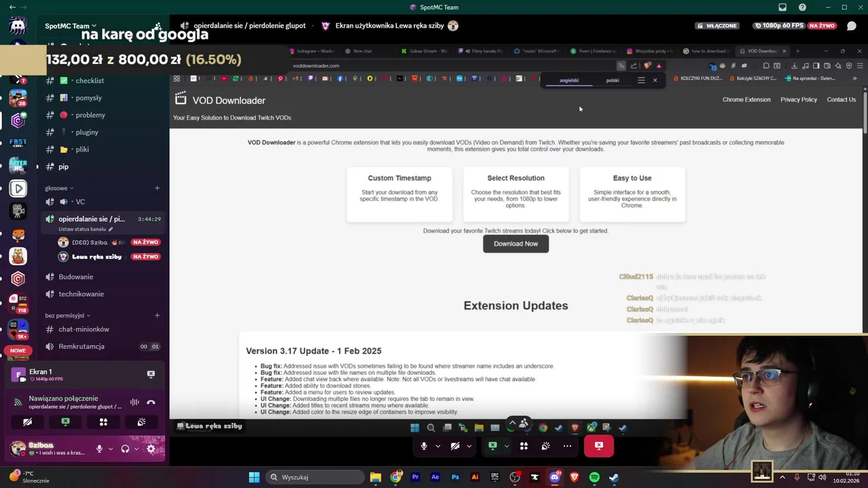Open Adobe Premiere Pro from taskbar
868x488 pixels.
pos(415,477)
